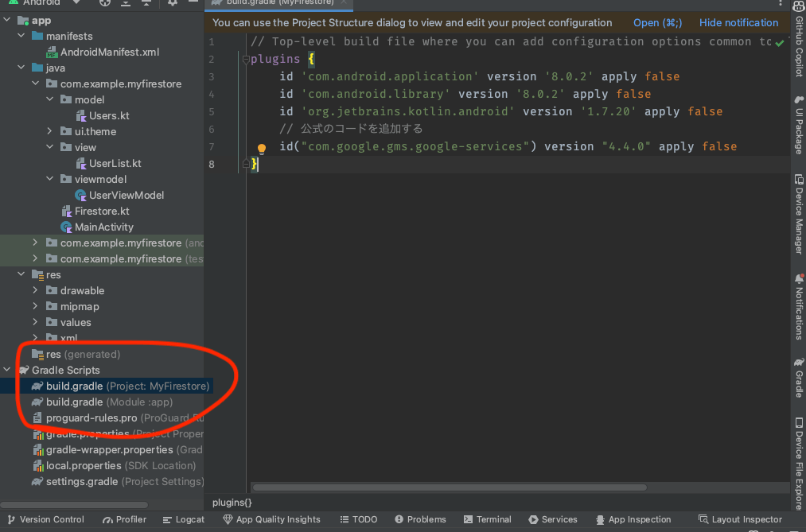Select the build.gradle (MyFirestore) editor tab
Image resolution: width=806 pixels, height=532 pixels.
[279, 3]
